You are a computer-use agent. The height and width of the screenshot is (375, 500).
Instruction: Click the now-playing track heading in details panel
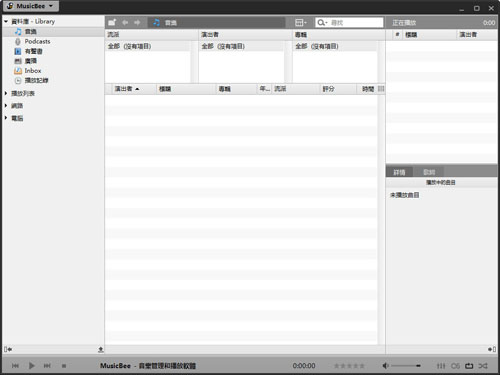tap(441, 182)
